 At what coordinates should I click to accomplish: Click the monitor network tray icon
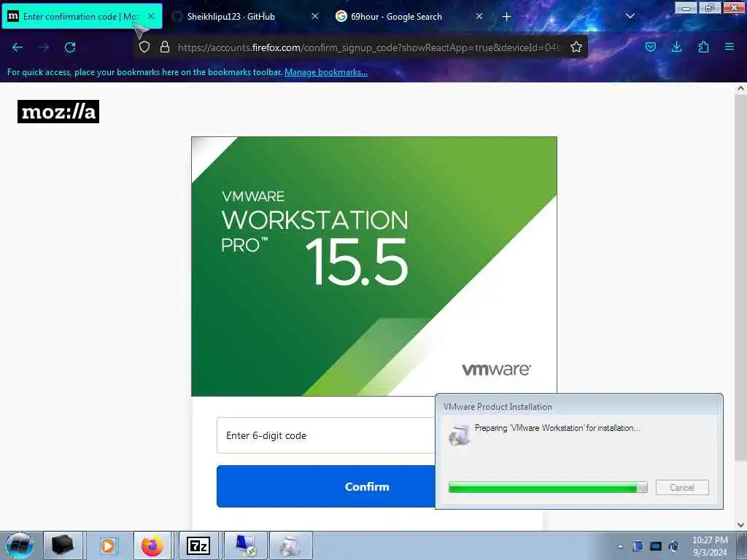(x=656, y=546)
